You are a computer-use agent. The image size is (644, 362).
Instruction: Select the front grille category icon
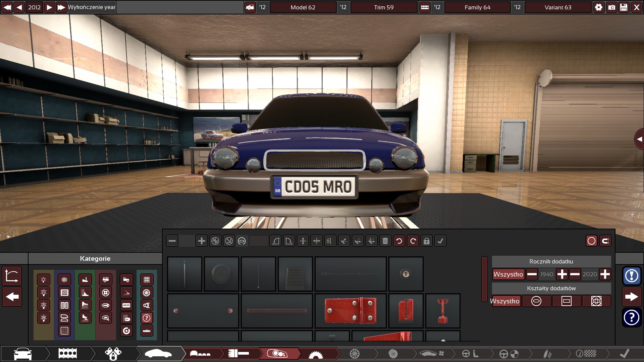pyautogui.click(x=64, y=292)
